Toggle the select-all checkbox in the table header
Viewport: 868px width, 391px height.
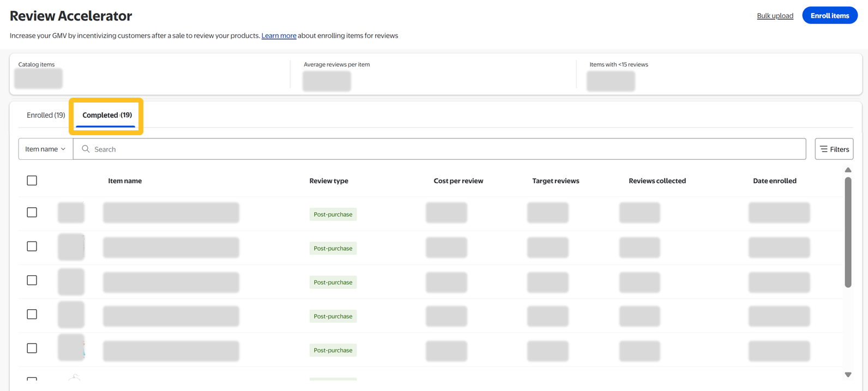(x=32, y=181)
